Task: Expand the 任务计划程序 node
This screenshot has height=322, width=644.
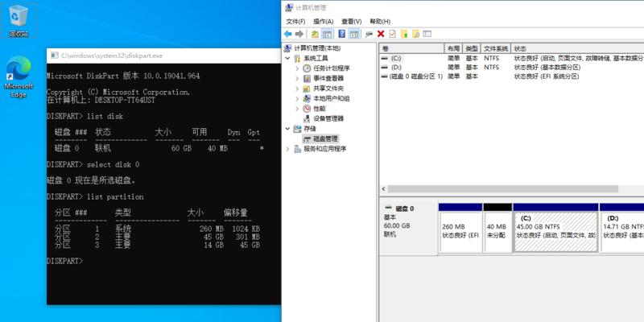Action: pyautogui.click(x=297, y=68)
